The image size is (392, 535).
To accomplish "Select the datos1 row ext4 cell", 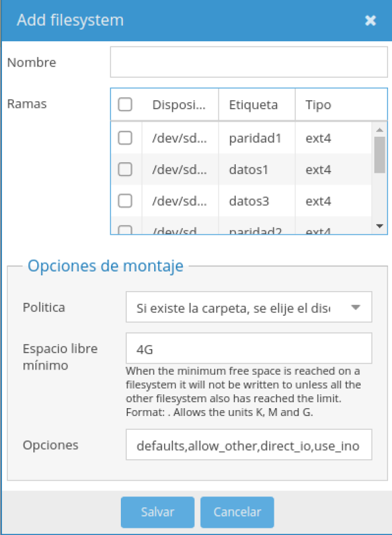I will (x=319, y=169).
